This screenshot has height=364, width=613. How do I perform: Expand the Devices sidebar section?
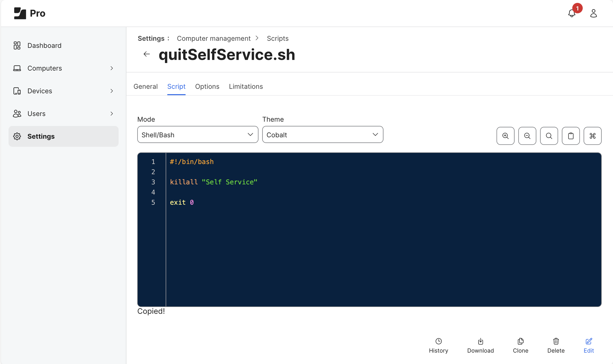coord(63,91)
